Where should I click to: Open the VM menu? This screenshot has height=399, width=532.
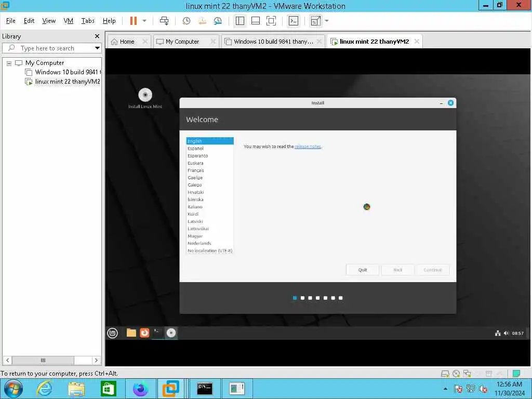pyautogui.click(x=68, y=21)
